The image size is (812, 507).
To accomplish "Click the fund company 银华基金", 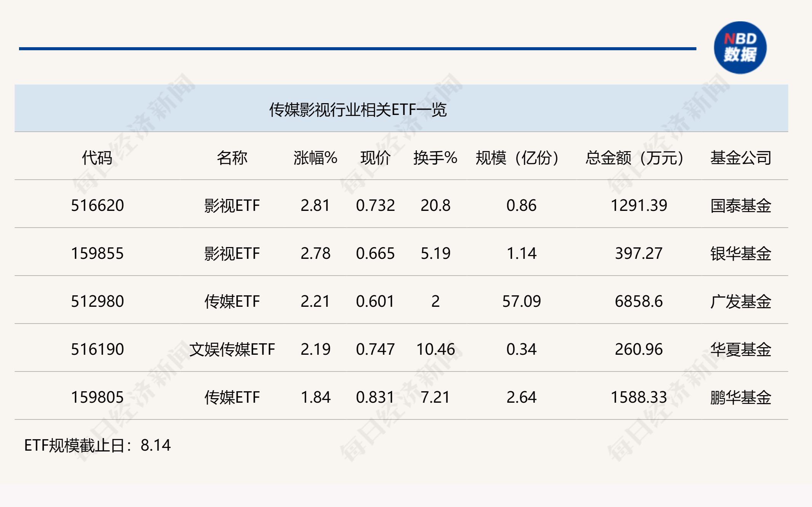I will tap(741, 253).
